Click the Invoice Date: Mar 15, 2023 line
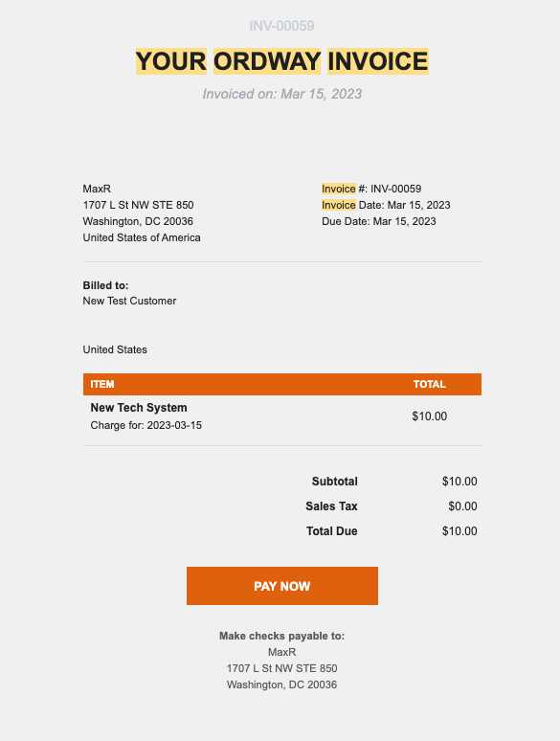 click(x=386, y=205)
